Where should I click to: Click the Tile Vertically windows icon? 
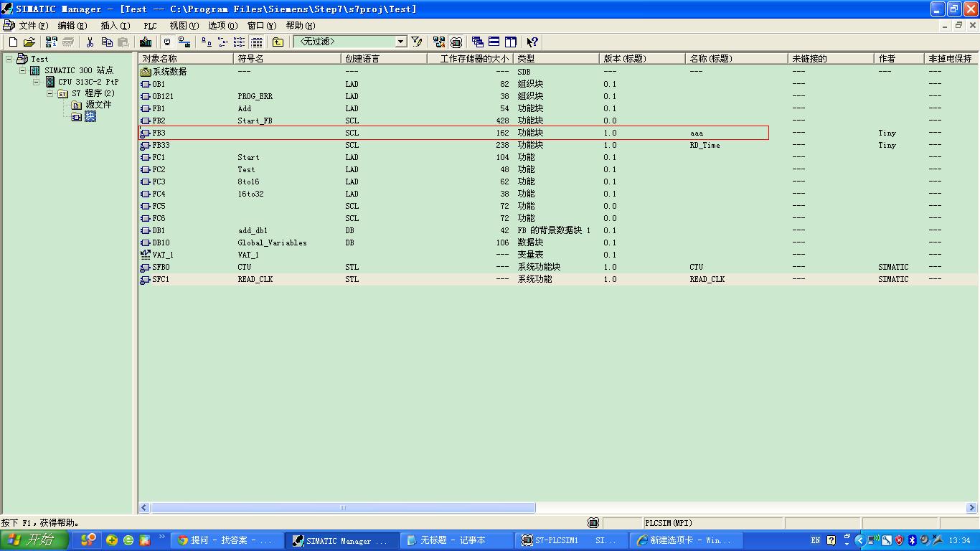pos(511,42)
